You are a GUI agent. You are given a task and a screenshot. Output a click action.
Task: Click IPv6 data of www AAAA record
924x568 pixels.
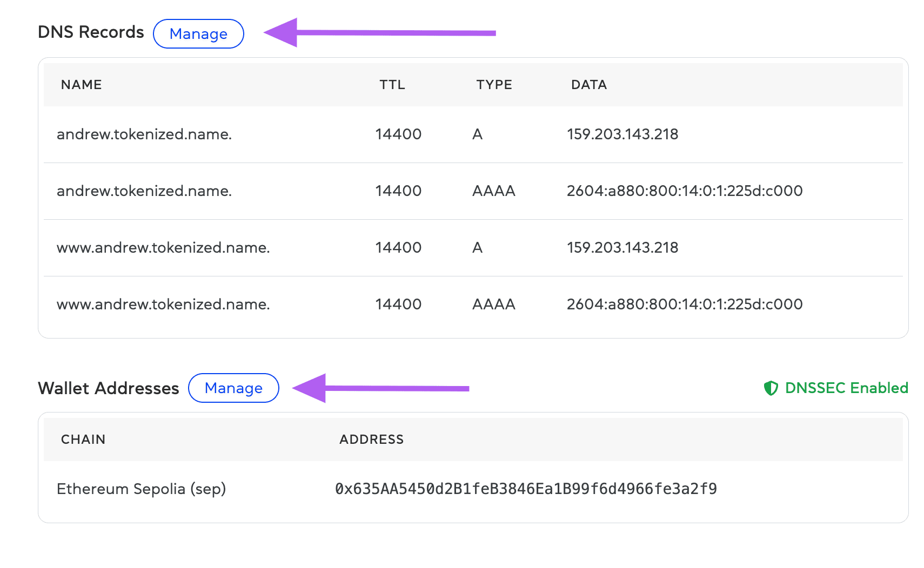tap(684, 305)
